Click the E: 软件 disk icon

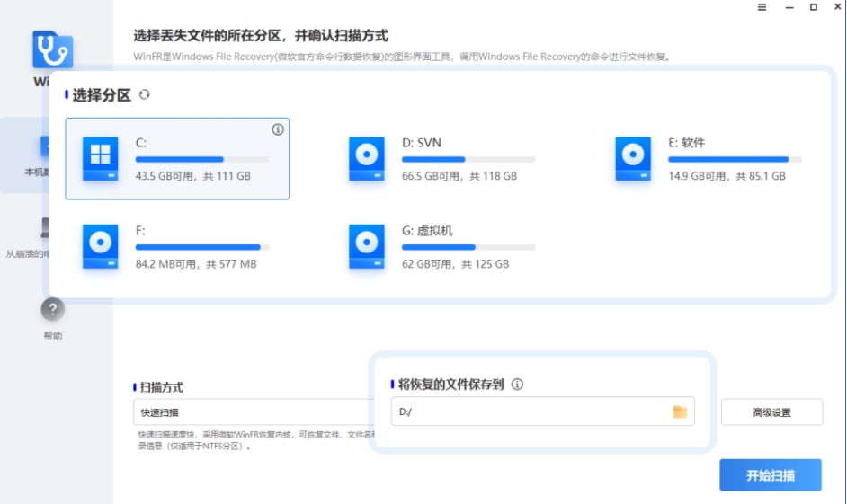[632, 159]
